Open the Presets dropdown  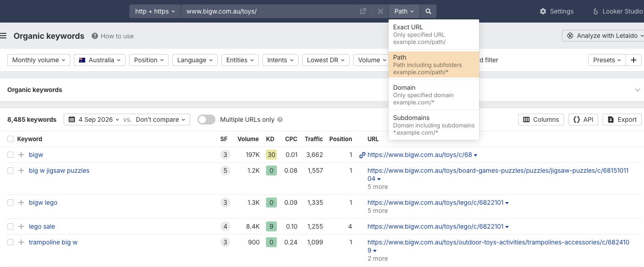[607, 60]
